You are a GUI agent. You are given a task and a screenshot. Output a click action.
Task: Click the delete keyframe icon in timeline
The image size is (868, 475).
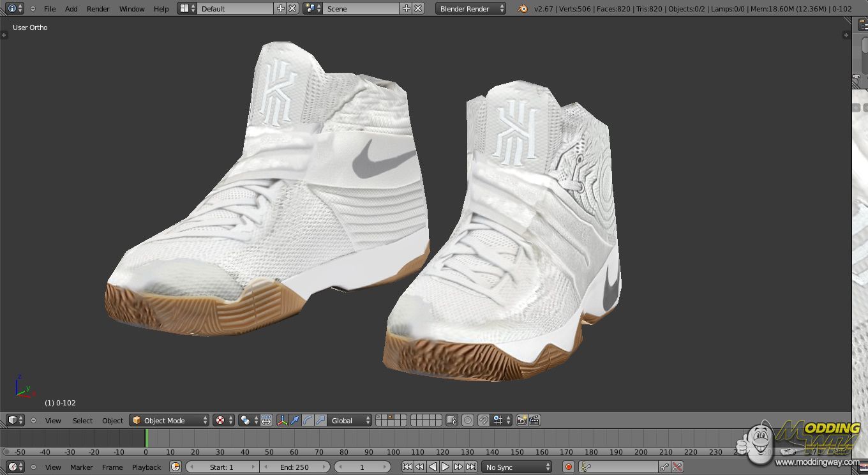tap(678, 467)
